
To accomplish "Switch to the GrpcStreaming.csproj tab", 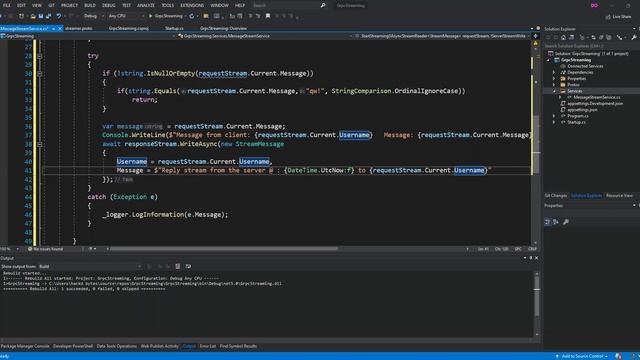I will pyautogui.click(x=129, y=29).
